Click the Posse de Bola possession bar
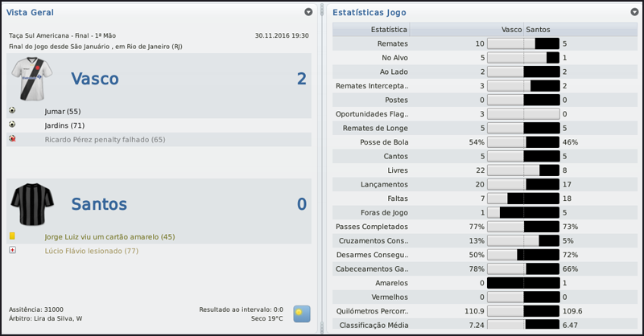Viewport: 644px width, 336px height. 523,142
